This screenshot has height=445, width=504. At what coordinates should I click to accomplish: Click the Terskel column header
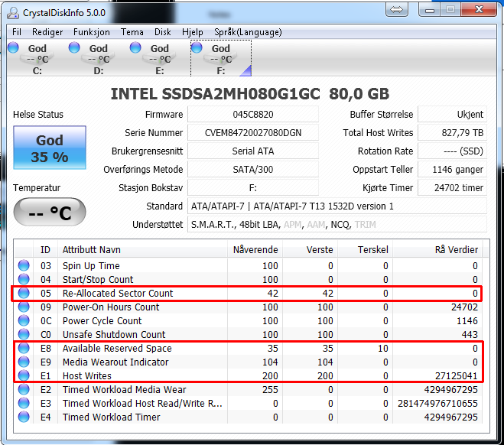click(x=366, y=250)
